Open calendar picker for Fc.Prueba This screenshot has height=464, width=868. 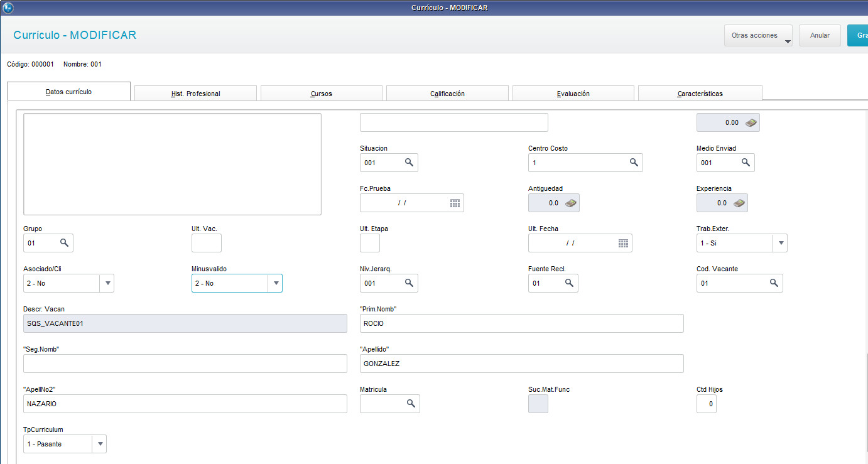coord(455,203)
